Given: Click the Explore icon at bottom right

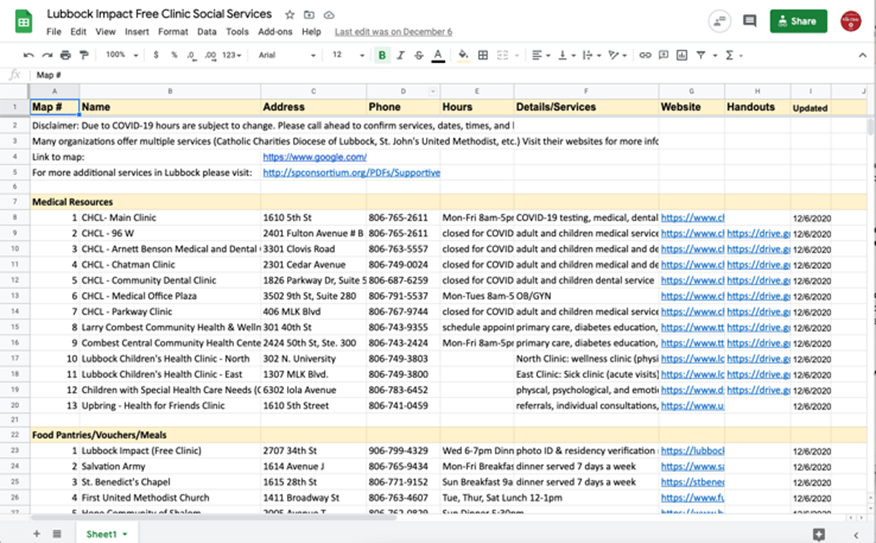Looking at the screenshot, I should 818,534.
